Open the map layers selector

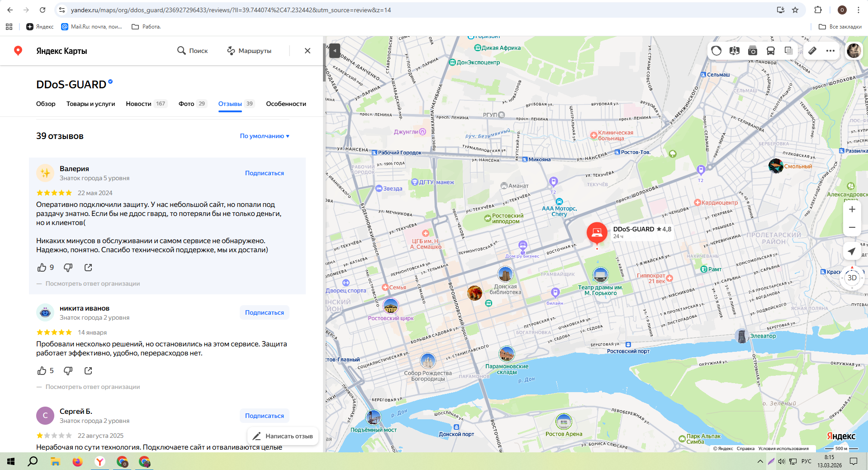tap(788, 51)
